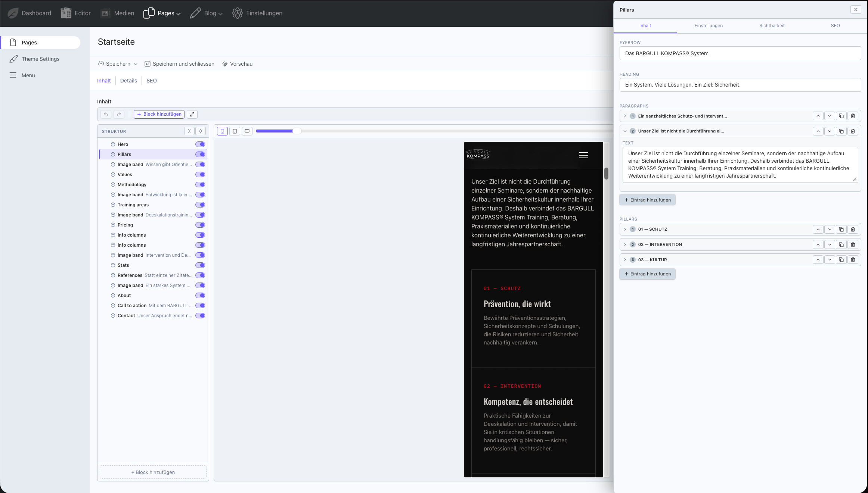
Task: Delete the 02 — INTERVENTION pillar
Action: point(853,244)
